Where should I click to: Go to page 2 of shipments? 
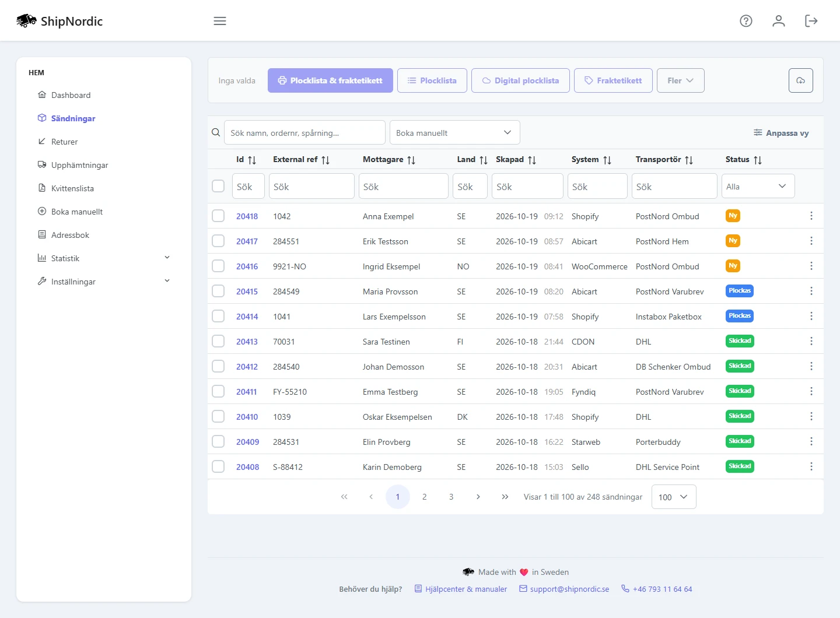tap(425, 497)
